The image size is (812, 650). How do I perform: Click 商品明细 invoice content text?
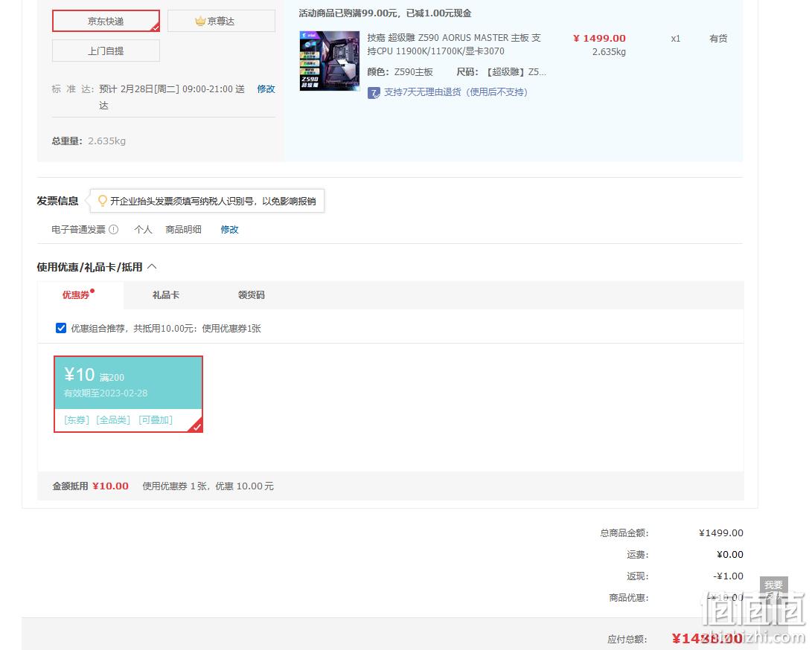183,229
